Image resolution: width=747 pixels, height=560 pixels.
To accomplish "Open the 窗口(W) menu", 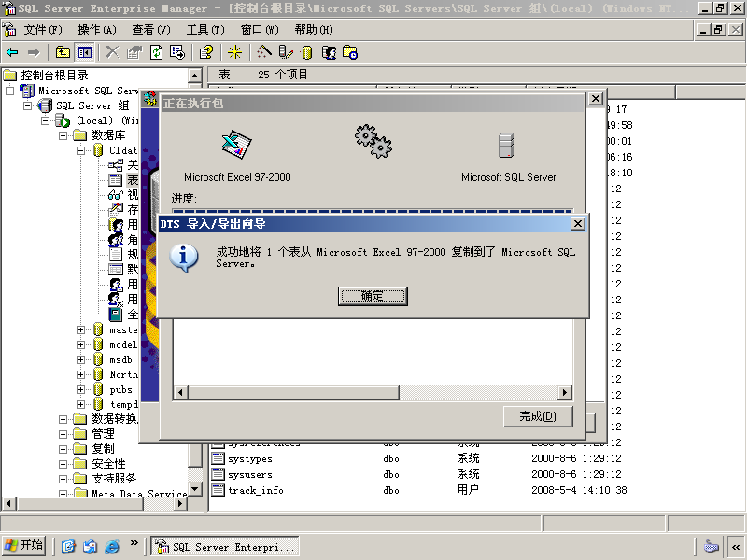I will [260, 30].
